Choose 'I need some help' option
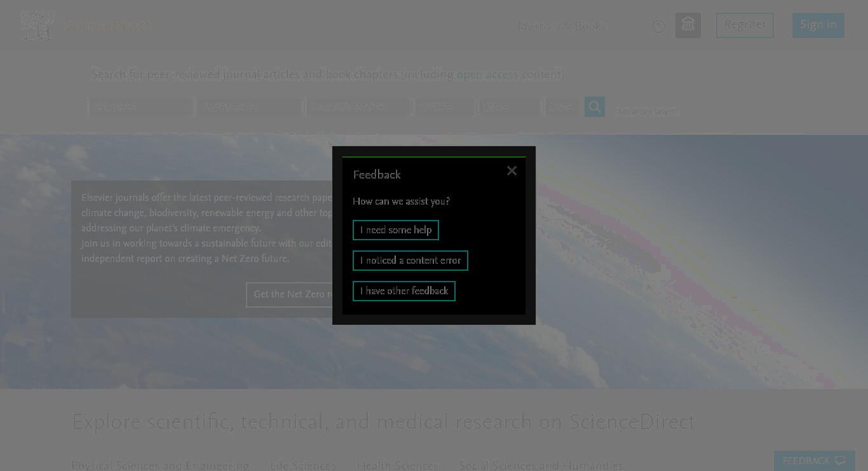Image resolution: width=868 pixels, height=471 pixels. (x=396, y=230)
